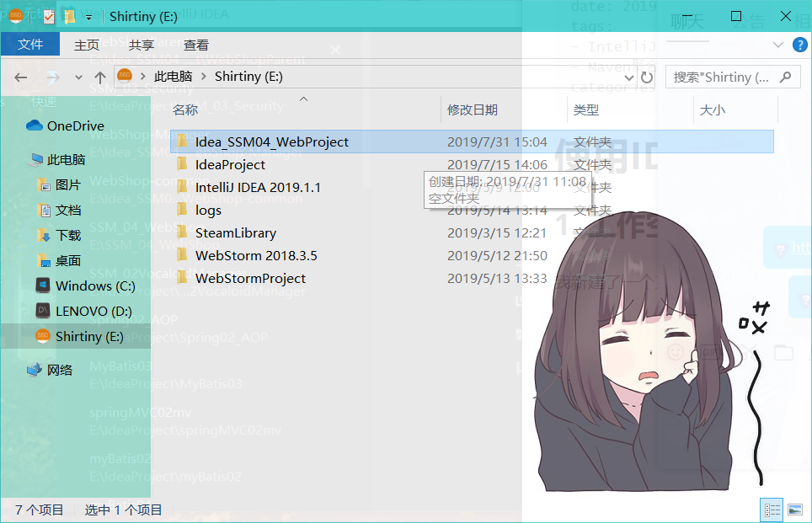Open 文档 in the navigation pane
Screen dimensions: 812x523
(59, 211)
